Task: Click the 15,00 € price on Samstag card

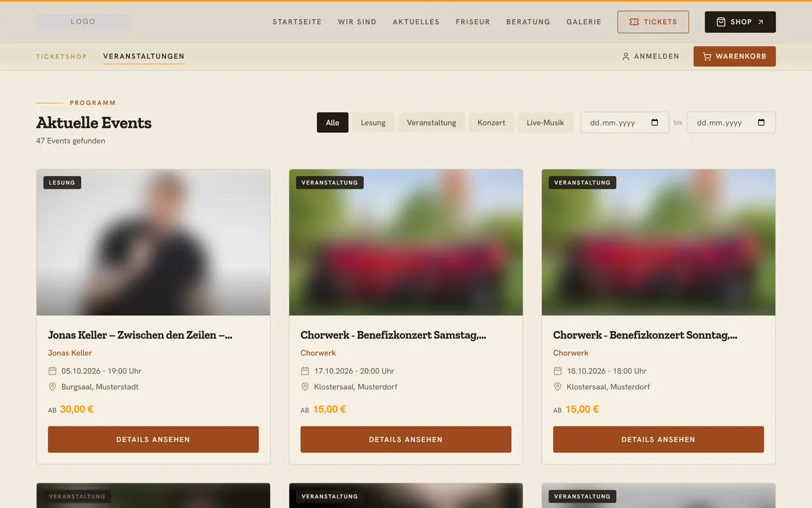Action: coord(329,410)
